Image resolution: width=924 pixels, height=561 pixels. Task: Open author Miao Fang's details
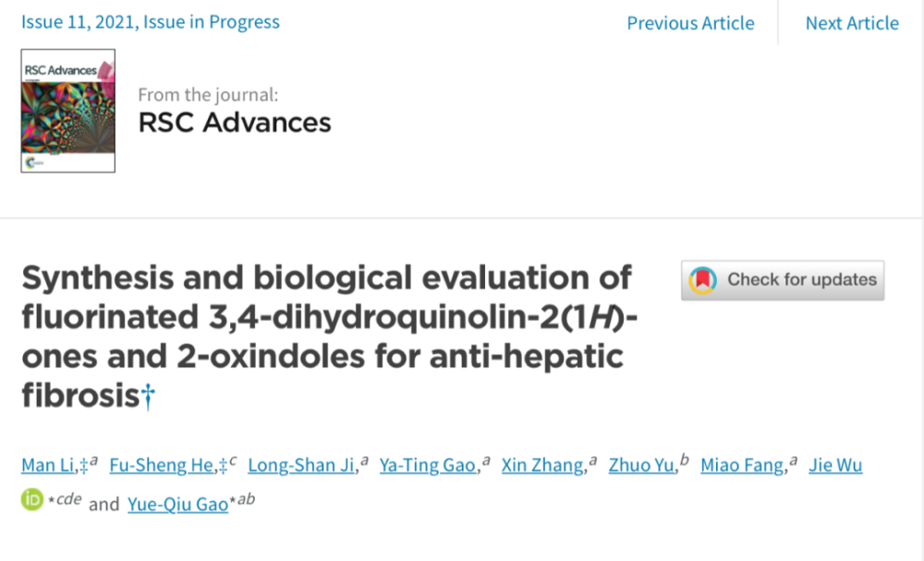742,466
